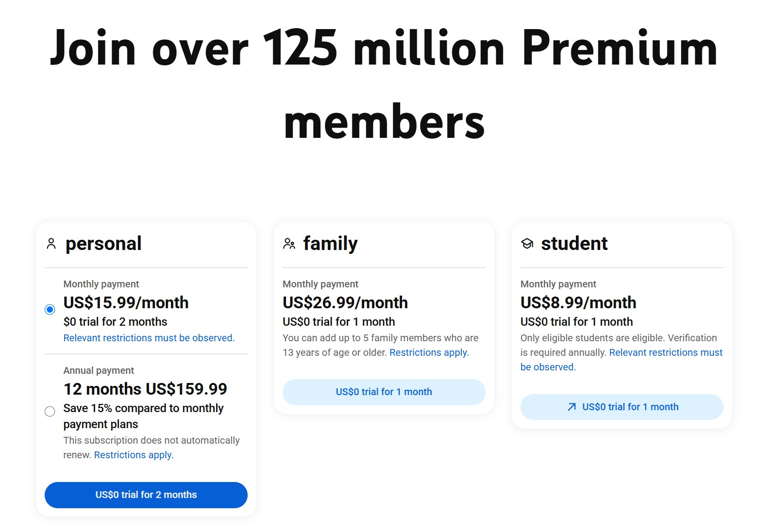Start the US$0 trial for 2 months
The height and width of the screenshot is (532, 773).
point(146,495)
